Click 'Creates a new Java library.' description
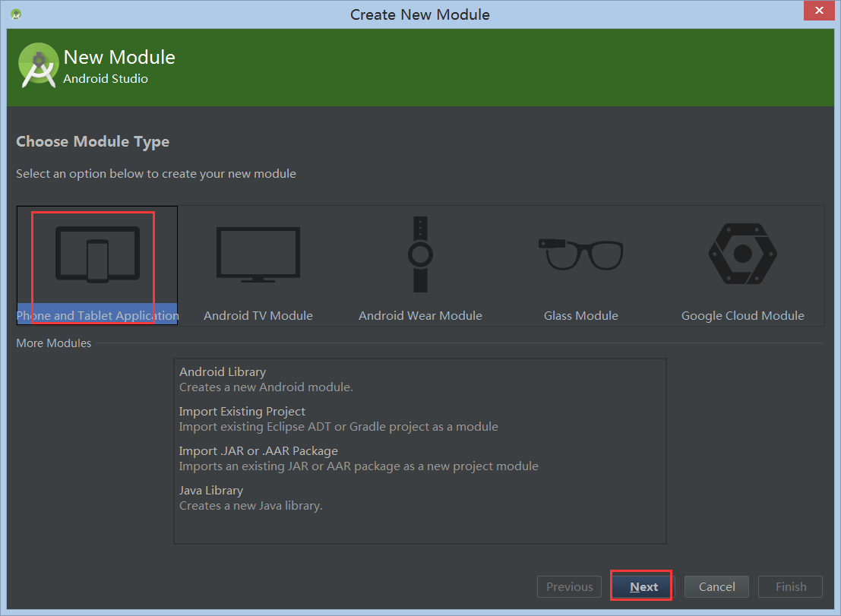841x616 pixels. pos(251,506)
